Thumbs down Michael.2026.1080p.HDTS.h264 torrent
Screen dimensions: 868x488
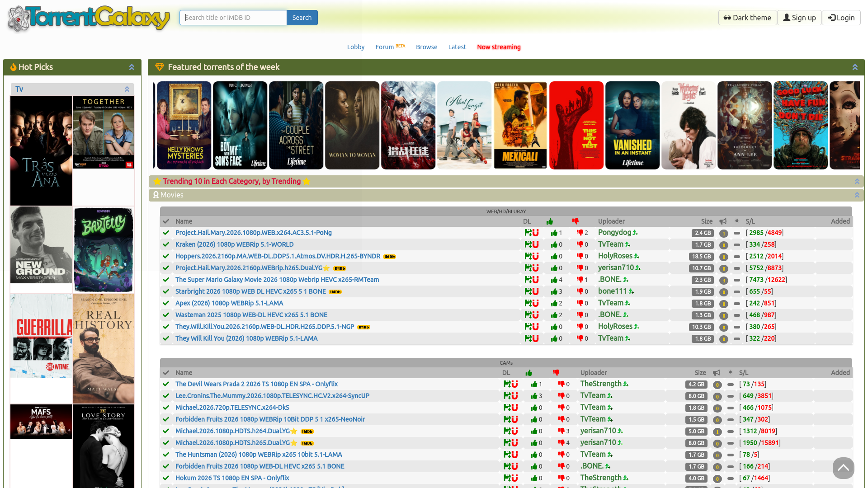[561, 431]
